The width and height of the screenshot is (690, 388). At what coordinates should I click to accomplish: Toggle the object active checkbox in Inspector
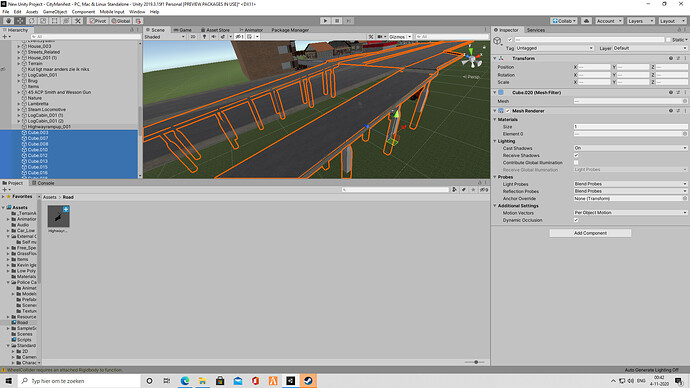coord(510,40)
